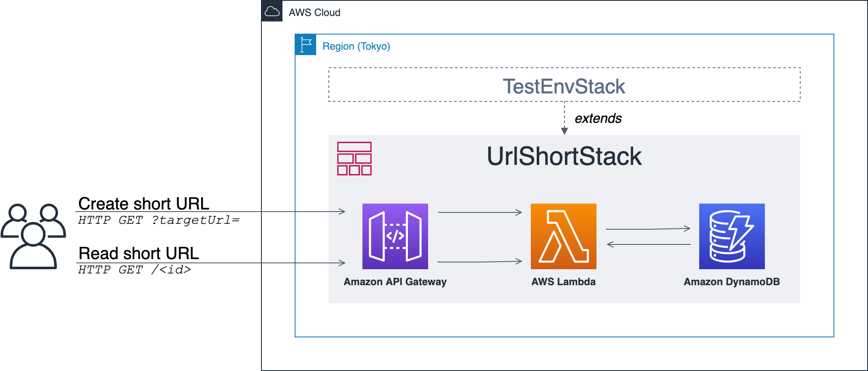Click the AWS Cloud icon
Image resolution: width=868 pixels, height=371 pixels.
[272, 11]
